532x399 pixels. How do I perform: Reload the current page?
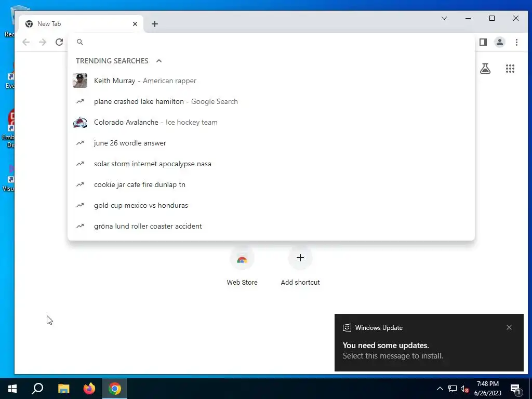click(59, 42)
